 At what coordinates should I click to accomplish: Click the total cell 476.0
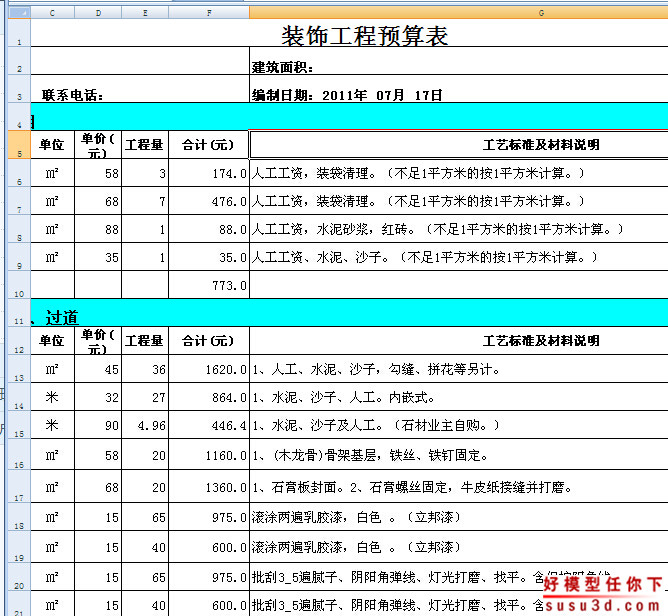[x=209, y=201]
